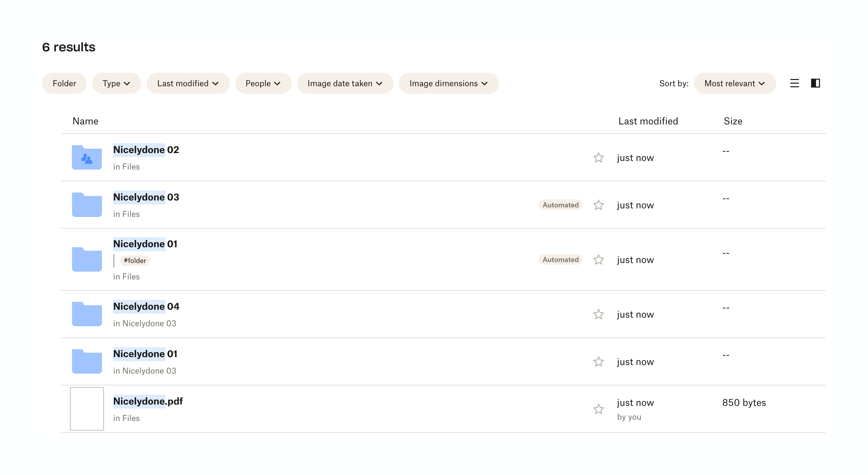868x475 pixels.
Task: Click the #folder tag on Nicelydone 01
Action: tap(135, 261)
